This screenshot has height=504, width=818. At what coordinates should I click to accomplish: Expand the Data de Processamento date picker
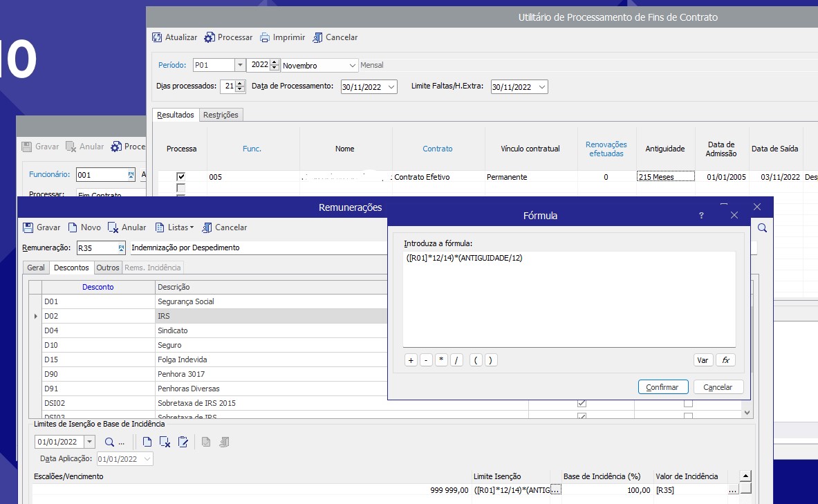[x=392, y=87]
